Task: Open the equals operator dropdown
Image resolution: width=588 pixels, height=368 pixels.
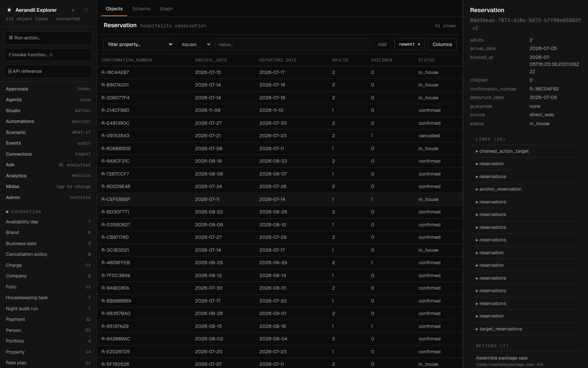Action: click(194, 44)
